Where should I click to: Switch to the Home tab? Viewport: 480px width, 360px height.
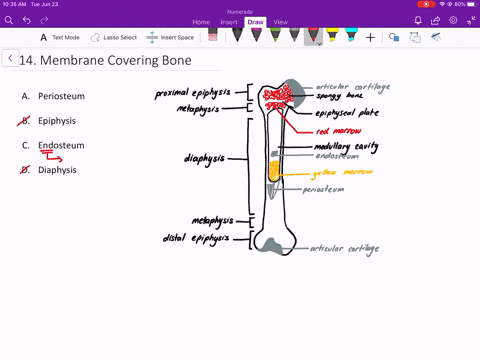[201, 22]
